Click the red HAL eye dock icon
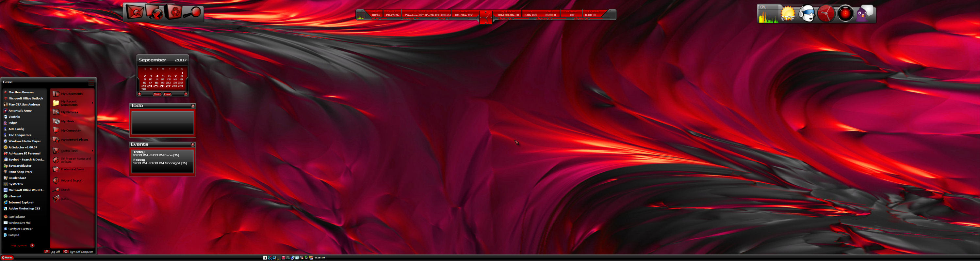The image size is (980, 261). click(845, 14)
